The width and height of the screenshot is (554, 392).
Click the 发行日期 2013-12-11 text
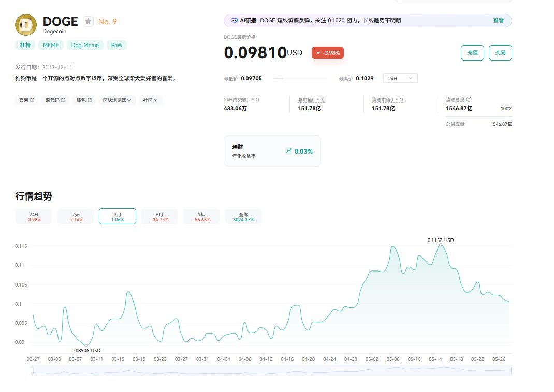[x=44, y=67]
